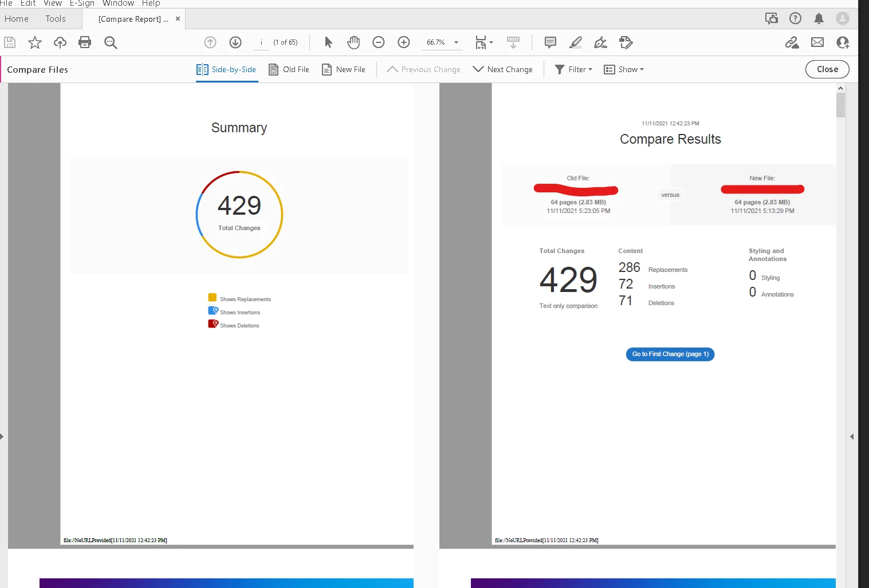Click the vertical scrollbar thumb
The height and width of the screenshot is (588, 869).
pyautogui.click(x=840, y=105)
